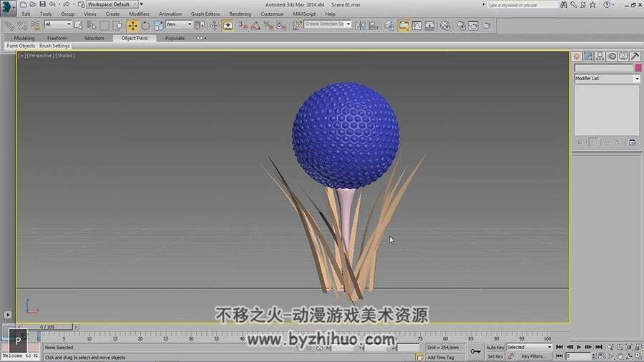Click the Set Key button
This screenshot has height=362, width=644.
(495, 357)
